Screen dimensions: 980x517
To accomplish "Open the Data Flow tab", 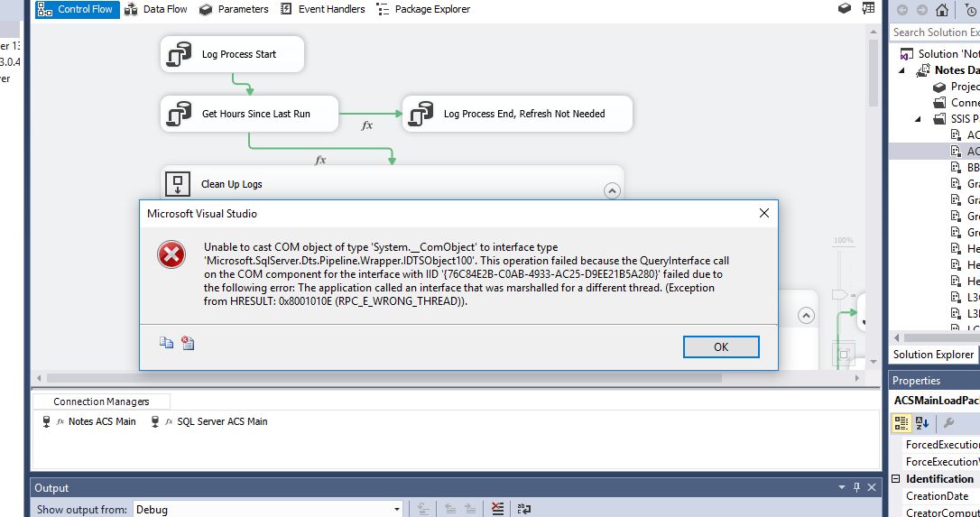I will pyautogui.click(x=156, y=9).
